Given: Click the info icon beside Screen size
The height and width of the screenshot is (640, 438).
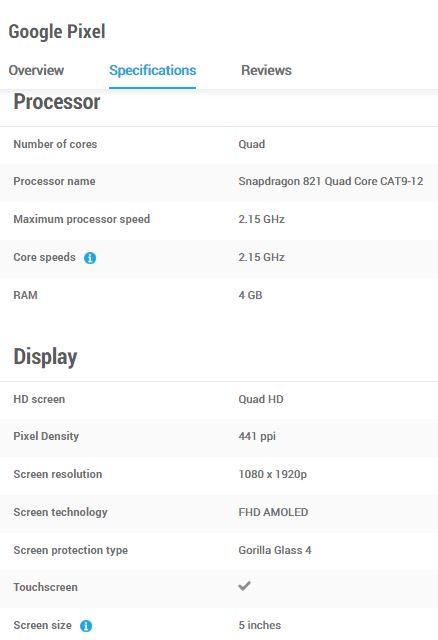Looking at the screenshot, I should click(x=86, y=626).
